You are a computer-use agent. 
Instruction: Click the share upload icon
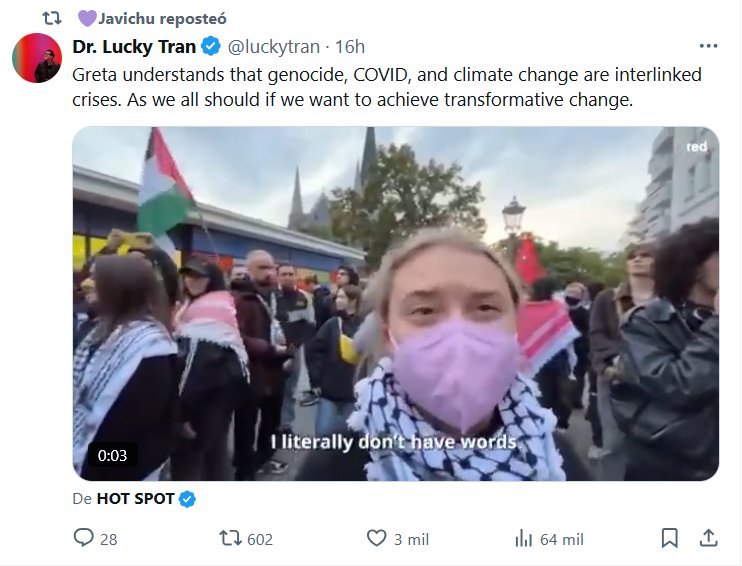click(x=708, y=538)
